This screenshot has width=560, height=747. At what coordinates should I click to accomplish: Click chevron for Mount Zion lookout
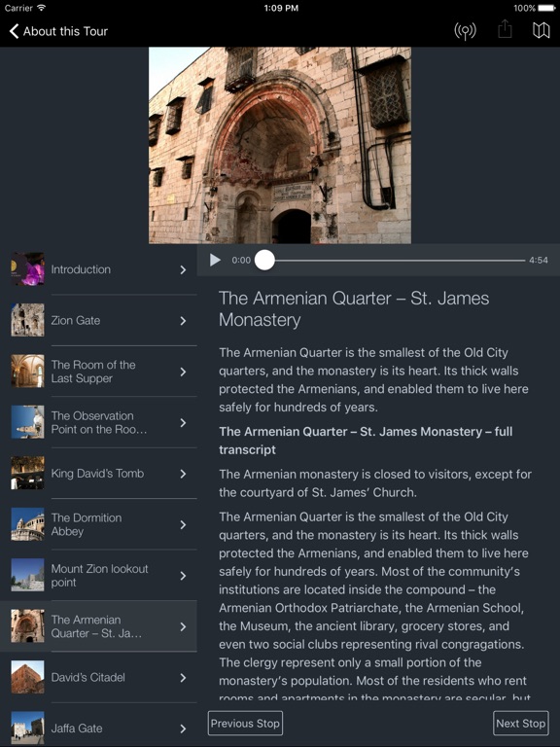point(184,576)
